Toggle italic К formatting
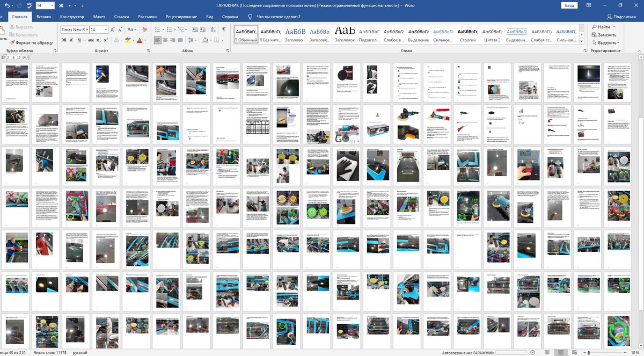644x356 pixels. pyautogui.click(x=72, y=40)
